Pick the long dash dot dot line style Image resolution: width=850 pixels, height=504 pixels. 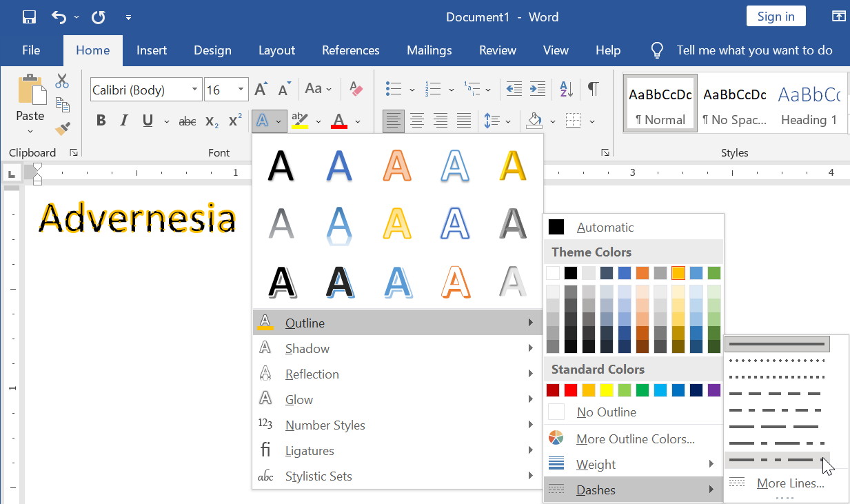point(777,459)
